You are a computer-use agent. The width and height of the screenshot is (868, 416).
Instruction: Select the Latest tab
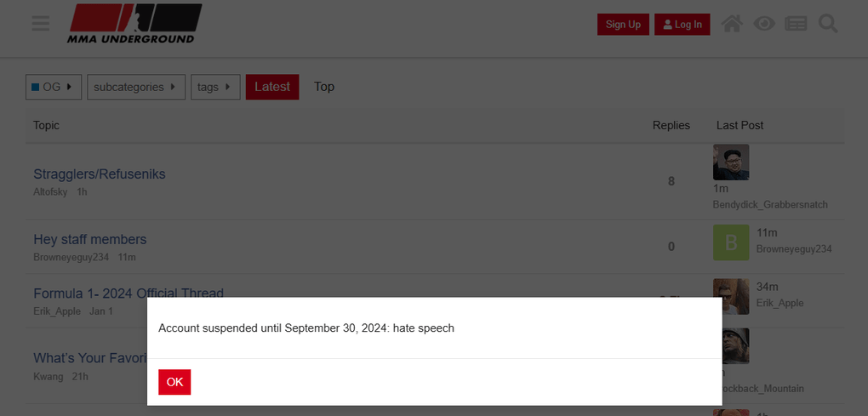click(x=272, y=87)
